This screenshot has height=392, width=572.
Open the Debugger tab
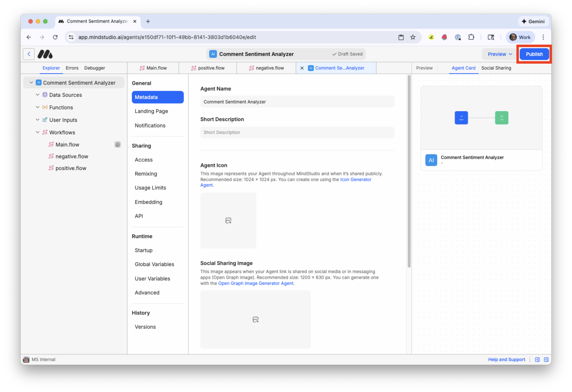tap(94, 68)
